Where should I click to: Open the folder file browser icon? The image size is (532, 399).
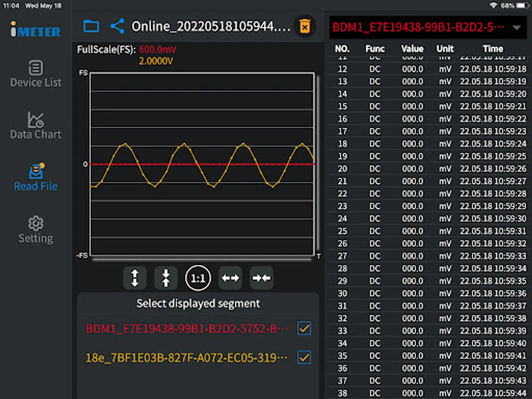[x=91, y=26]
